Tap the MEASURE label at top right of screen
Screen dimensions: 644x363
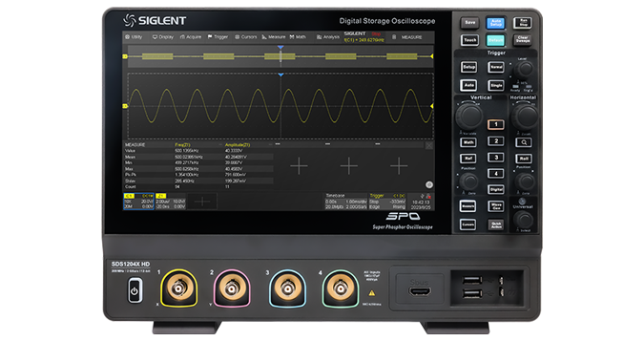[x=411, y=37]
